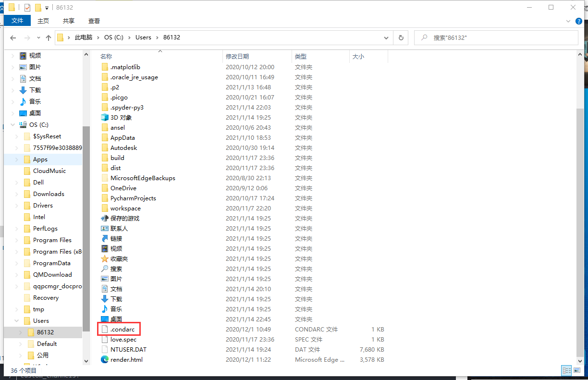Collapse the OS (C:) tree node
588x380 pixels.
tap(12, 125)
